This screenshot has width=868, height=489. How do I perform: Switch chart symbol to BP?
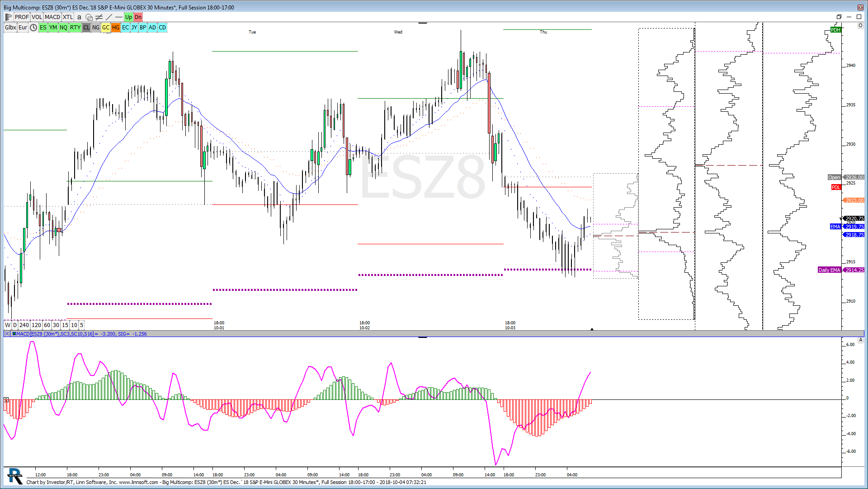143,28
